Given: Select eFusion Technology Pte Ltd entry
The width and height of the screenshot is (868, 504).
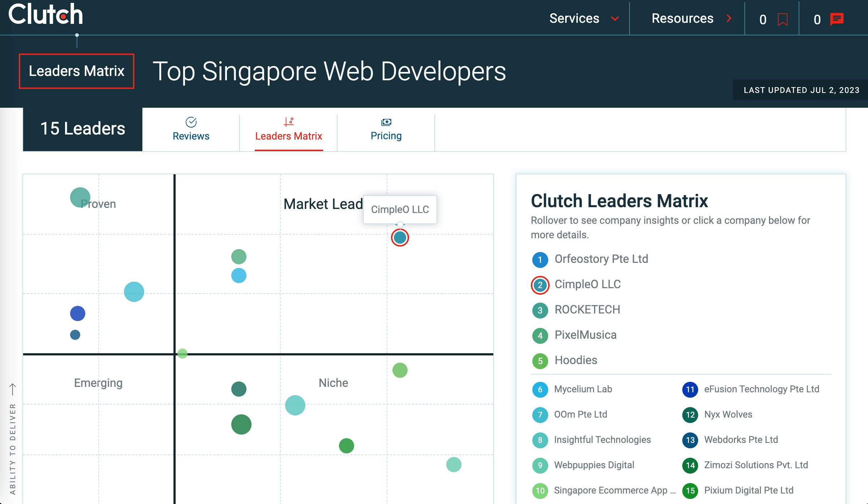Looking at the screenshot, I should [x=761, y=389].
